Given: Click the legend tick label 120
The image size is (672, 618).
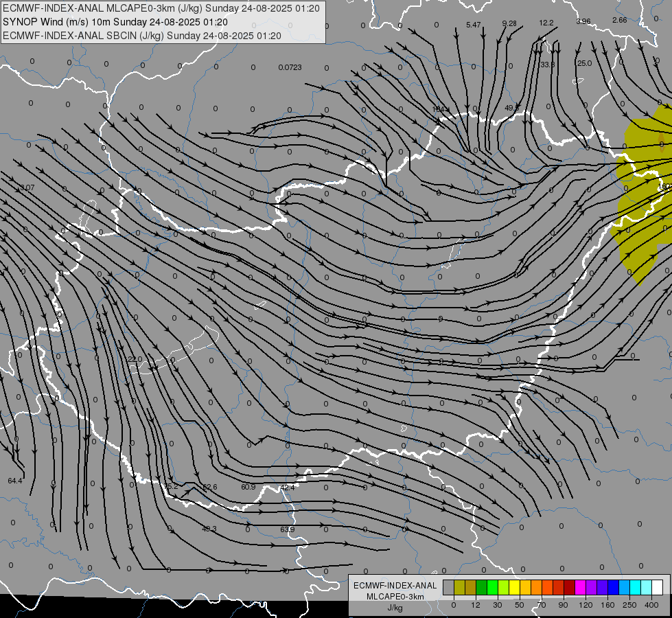Looking at the screenshot, I should pyautogui.click(x=586, y=605).
